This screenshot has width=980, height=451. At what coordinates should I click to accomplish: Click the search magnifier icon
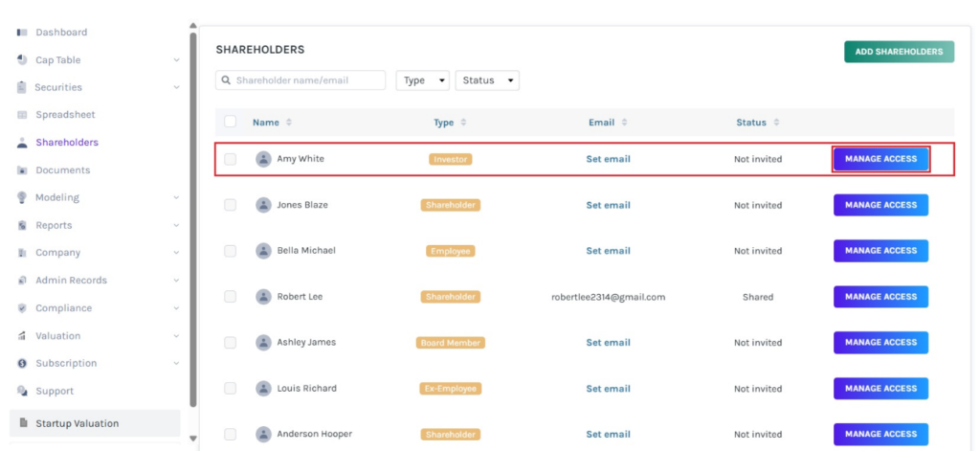tap(226, 80)
